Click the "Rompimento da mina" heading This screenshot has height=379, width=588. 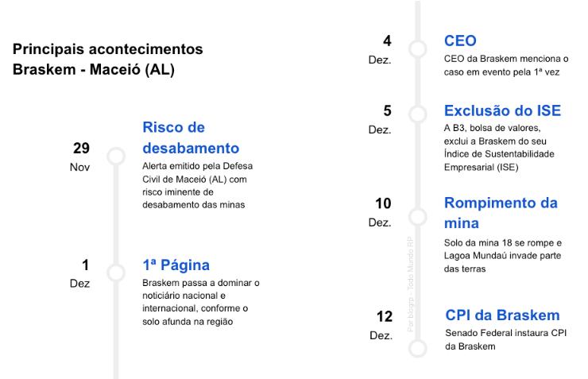tap(501, 213)
